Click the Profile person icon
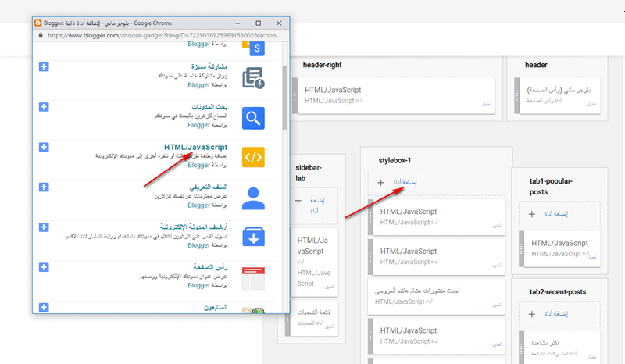Image resolution: width=625 pixels, height=364 pixels. (x=253, y=198)
